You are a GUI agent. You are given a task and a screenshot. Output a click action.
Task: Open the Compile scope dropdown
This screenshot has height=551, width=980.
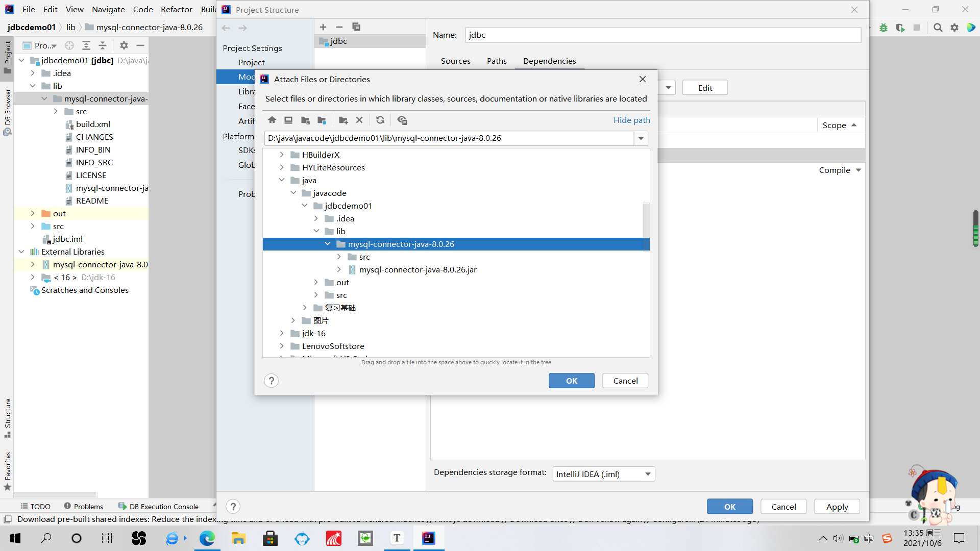[x=859, y=170]
